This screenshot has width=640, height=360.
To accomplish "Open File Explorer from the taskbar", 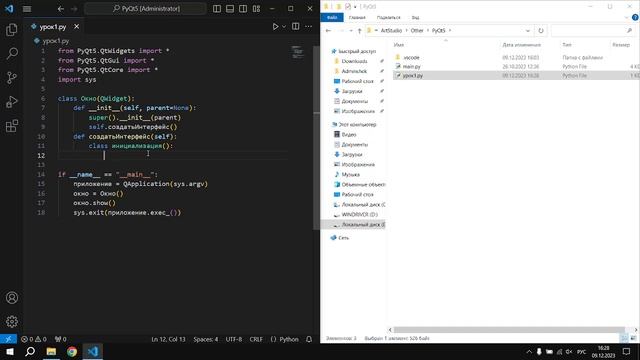I will 51,351.
